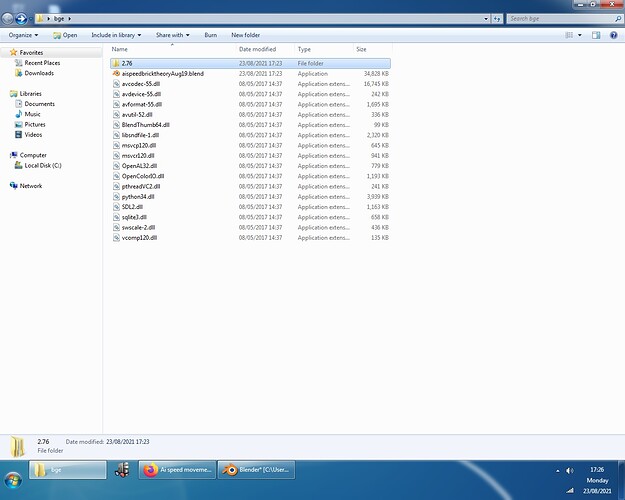Click the volume speaker tray icon
Viewport: 625px width, 500px height.
point(570,470)
